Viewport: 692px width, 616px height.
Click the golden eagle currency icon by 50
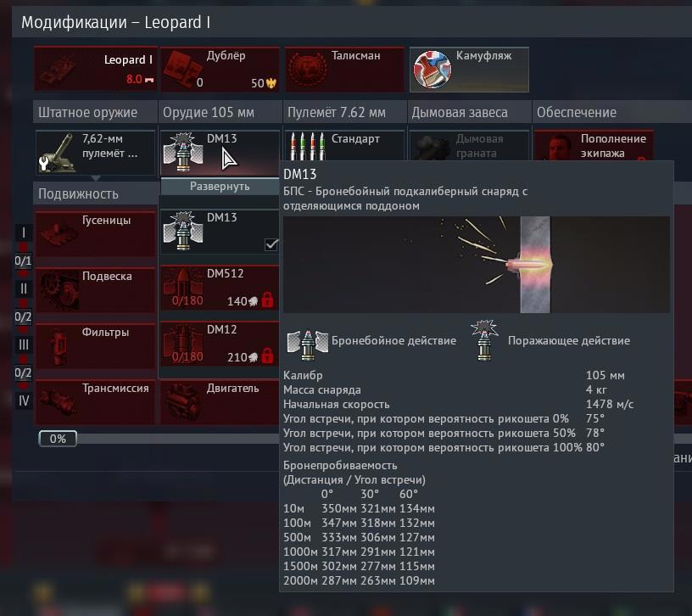point(271,83)
